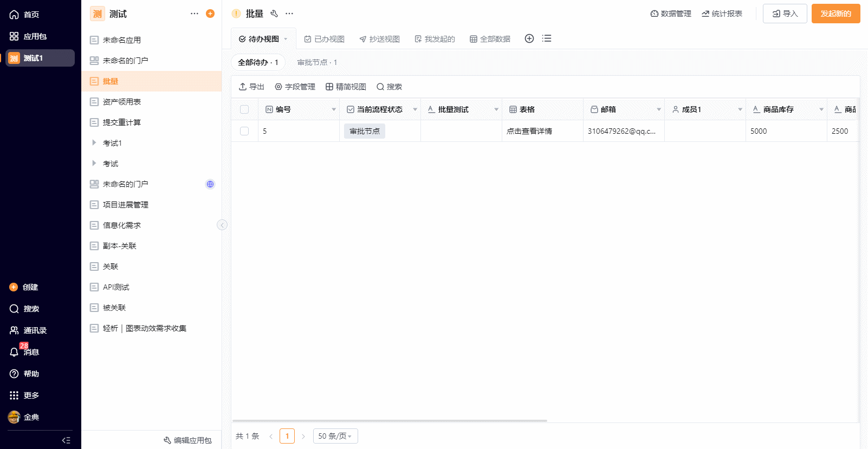Open 成员1 column dropdown

coord(740,109)
